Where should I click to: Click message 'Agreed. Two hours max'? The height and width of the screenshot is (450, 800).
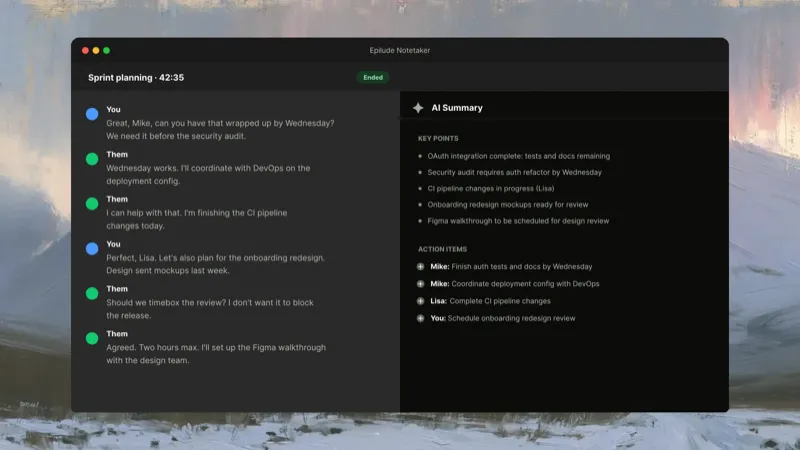click(216, 354)
